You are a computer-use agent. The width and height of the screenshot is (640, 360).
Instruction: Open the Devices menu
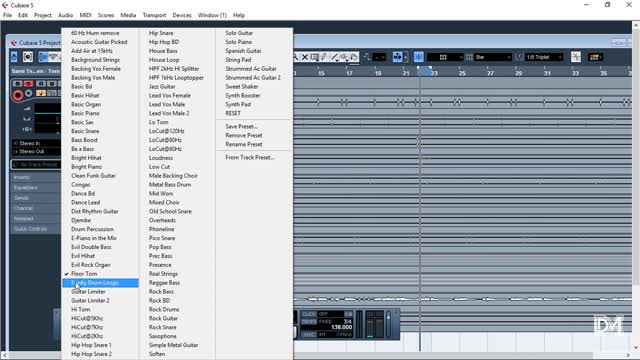(182, 15)
